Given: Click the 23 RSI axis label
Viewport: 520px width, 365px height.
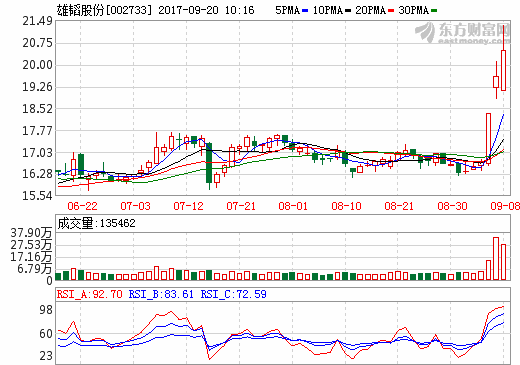Looking at the screenshot, I should point(46,356).
